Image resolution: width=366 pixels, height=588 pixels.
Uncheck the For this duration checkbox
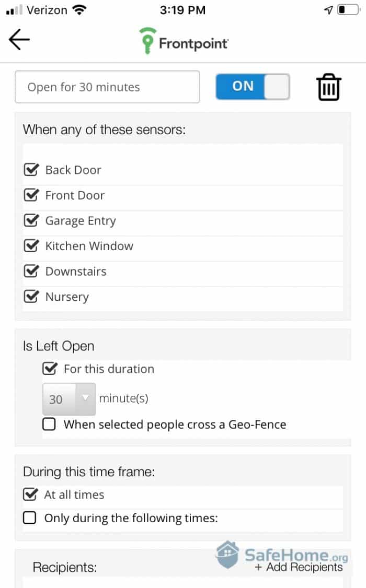tap(50, 369)
